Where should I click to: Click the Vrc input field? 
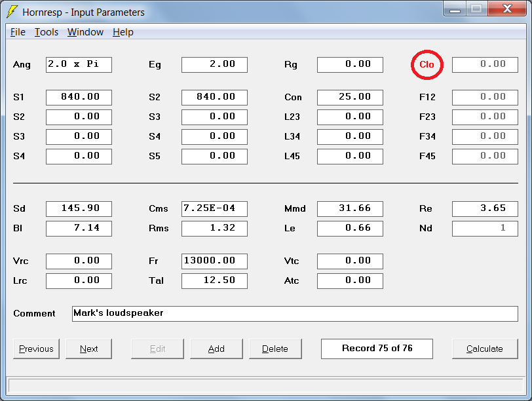(x=79, y=261)
